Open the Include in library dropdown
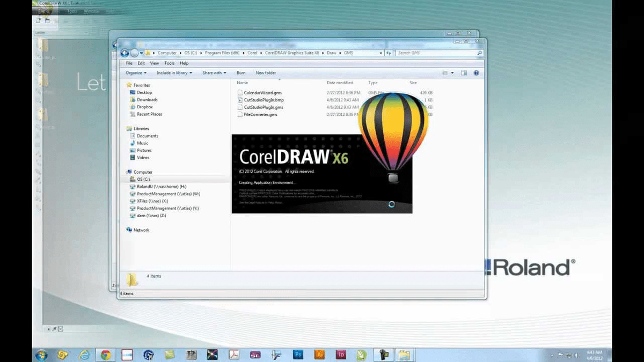 (x=174, y=72)
